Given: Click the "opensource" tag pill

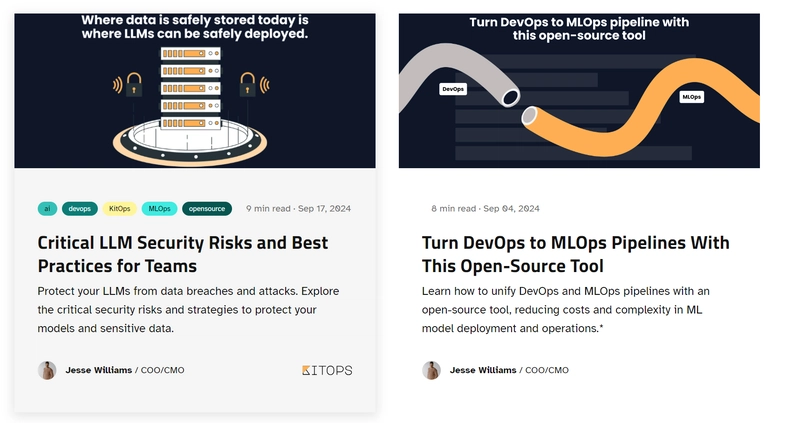Looking at the screenshot, I should [x=207, y=209].
